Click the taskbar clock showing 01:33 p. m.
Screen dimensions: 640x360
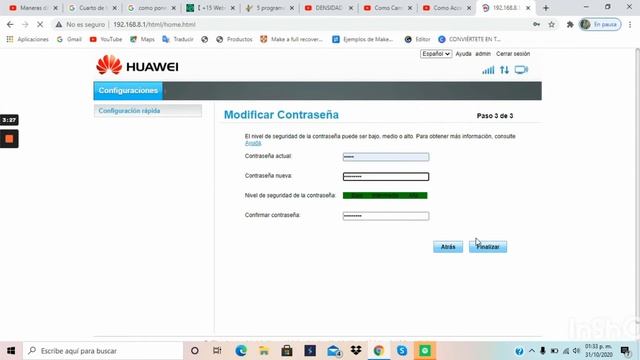[x=598, y=347]
